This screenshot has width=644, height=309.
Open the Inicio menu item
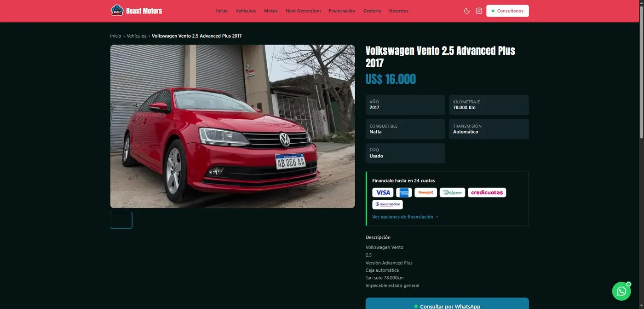(x=222, y=11)
